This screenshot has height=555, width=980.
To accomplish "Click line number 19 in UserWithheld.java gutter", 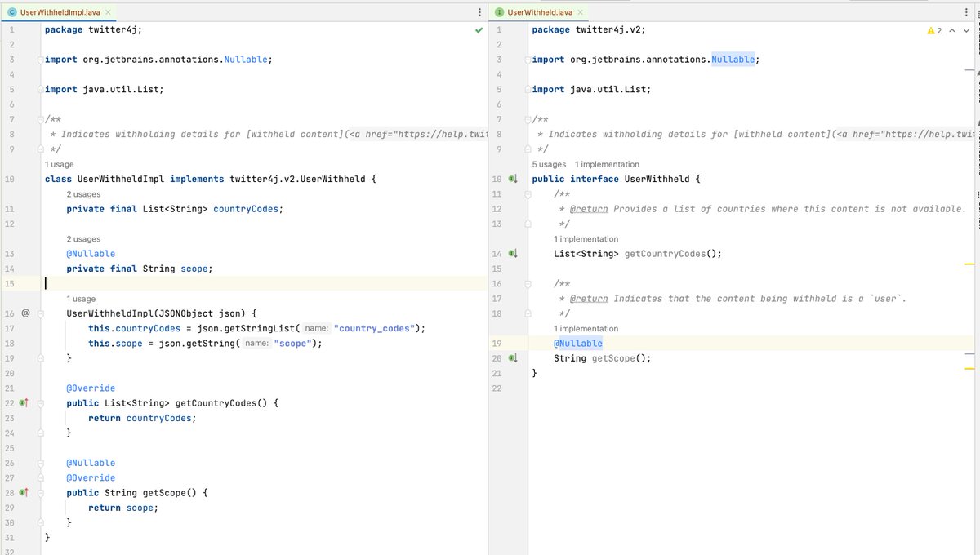I will 497,344.
